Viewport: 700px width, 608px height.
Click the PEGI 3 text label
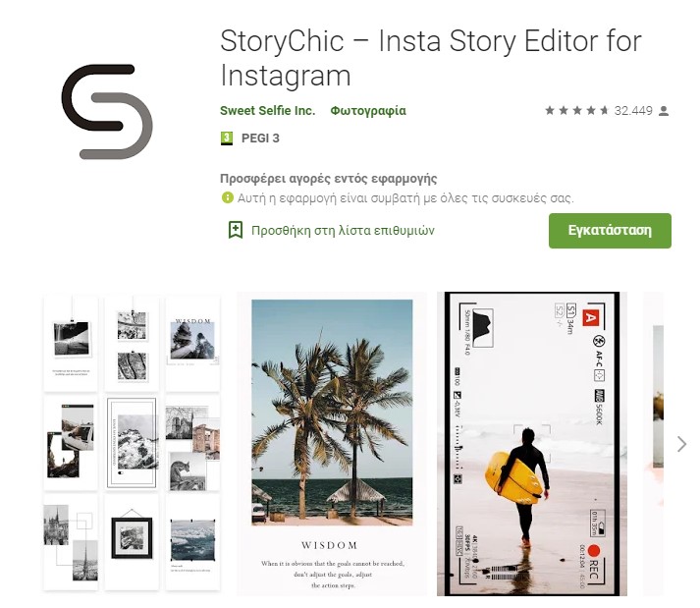pyautogui.click(x=260, y=138)
